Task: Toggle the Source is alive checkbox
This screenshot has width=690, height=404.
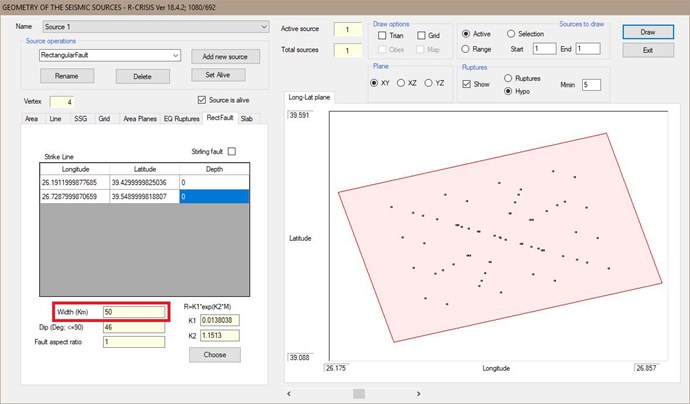Action: point(202,100)
